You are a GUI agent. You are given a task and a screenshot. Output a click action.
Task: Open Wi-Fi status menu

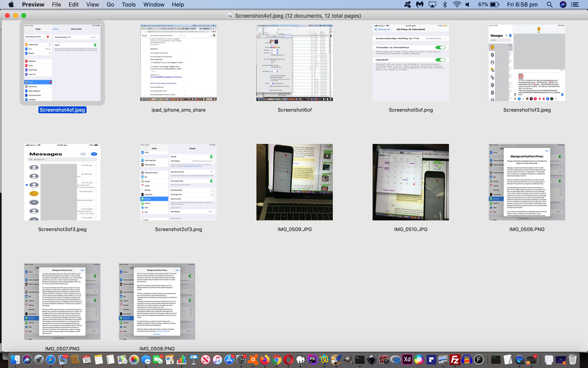[x=457, y=4]
